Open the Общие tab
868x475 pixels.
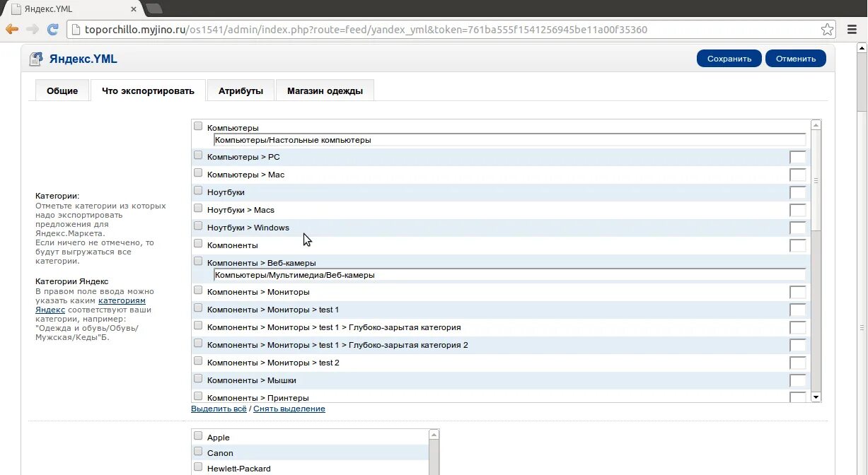pos(62,90)
